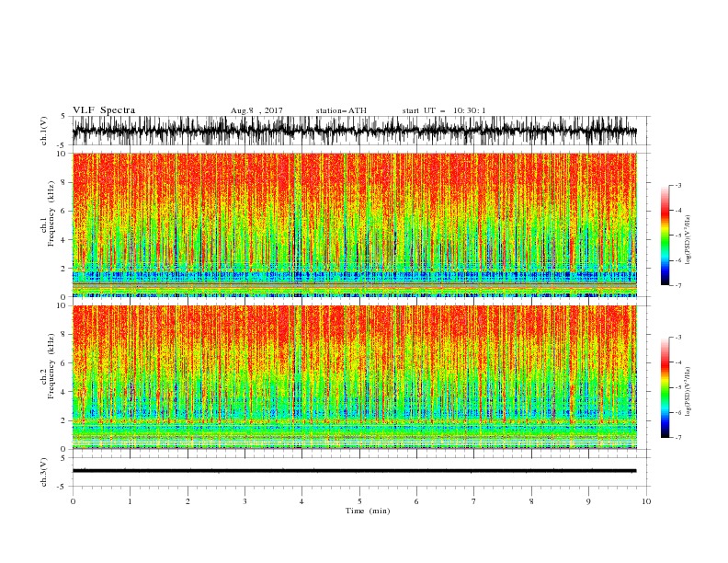Click the "Time (min)" axis label
Screen dimensions: 728x563
pyautogui.click(x=368, y=511)
